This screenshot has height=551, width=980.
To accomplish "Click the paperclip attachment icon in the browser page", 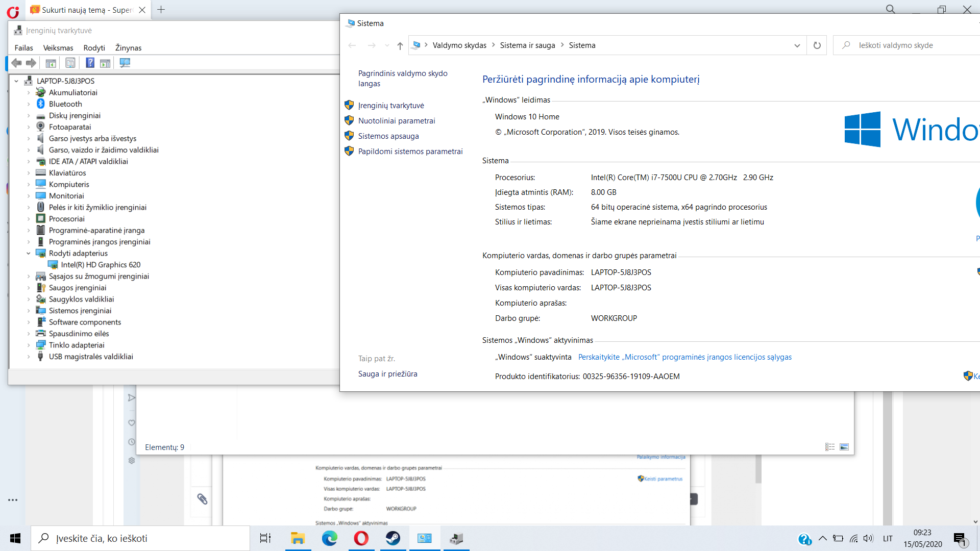I will [x=202, y=499].
